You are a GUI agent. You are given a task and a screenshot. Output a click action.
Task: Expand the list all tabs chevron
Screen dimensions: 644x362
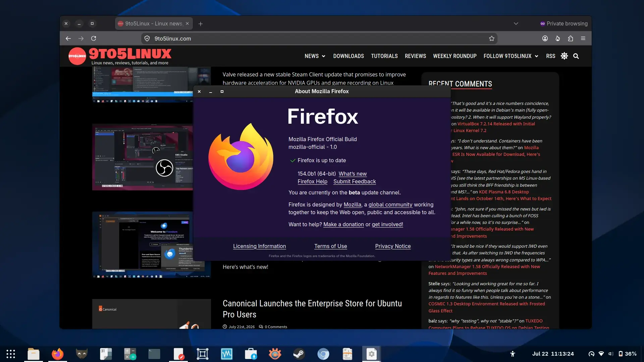516,23
